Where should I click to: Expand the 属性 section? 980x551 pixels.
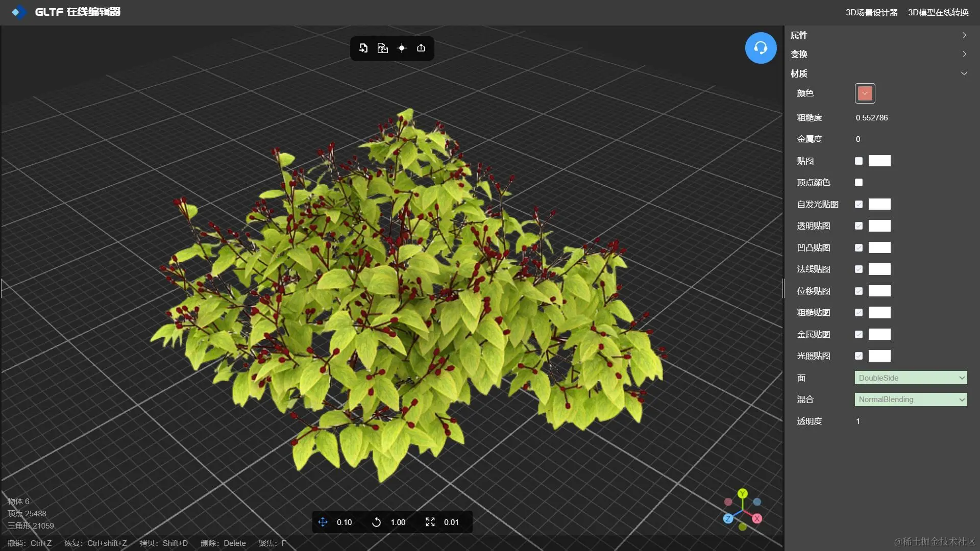pos(878,35)
